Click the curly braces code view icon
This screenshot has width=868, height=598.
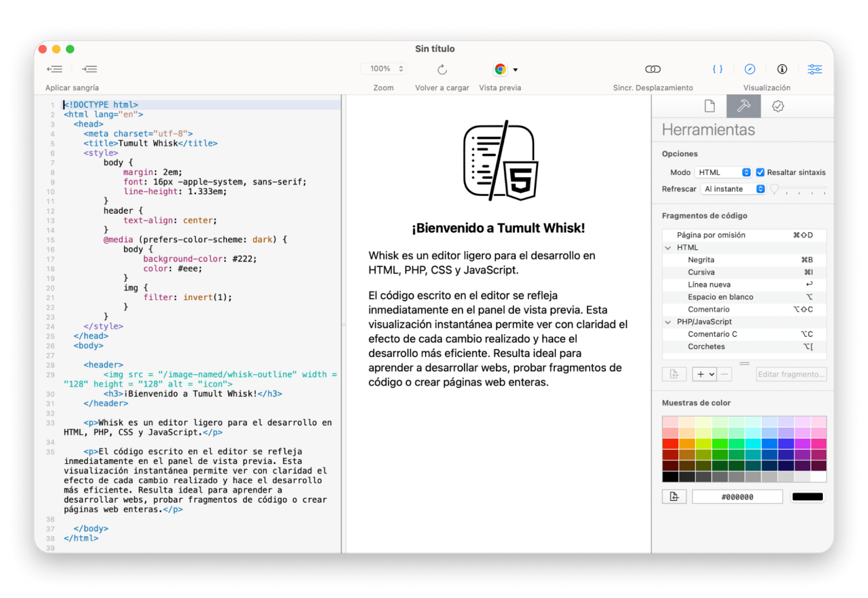tap(718, 69)
